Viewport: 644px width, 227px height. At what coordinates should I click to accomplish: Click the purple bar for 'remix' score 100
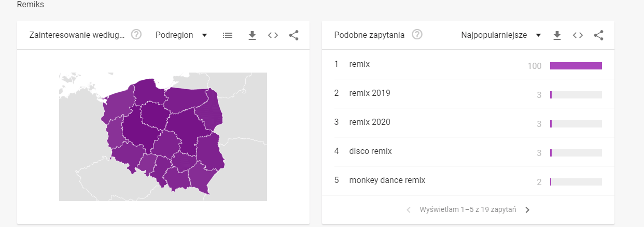coord(576,66)
